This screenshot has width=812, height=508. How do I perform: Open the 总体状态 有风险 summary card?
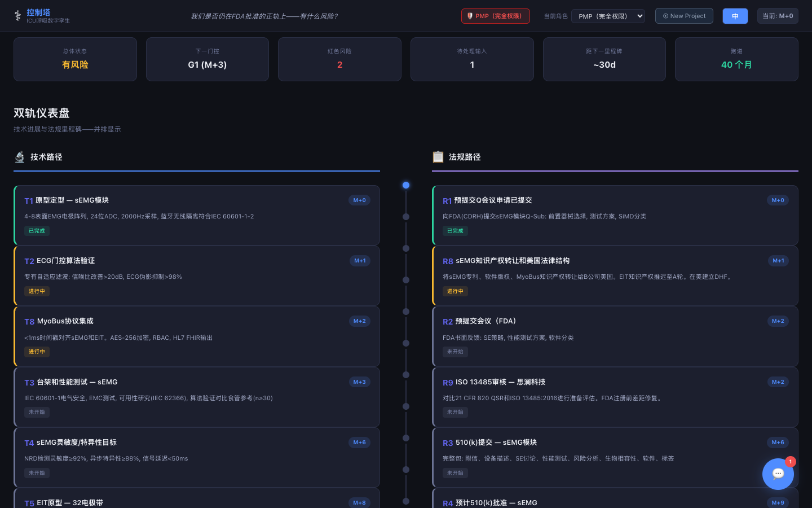pos(75,59)
